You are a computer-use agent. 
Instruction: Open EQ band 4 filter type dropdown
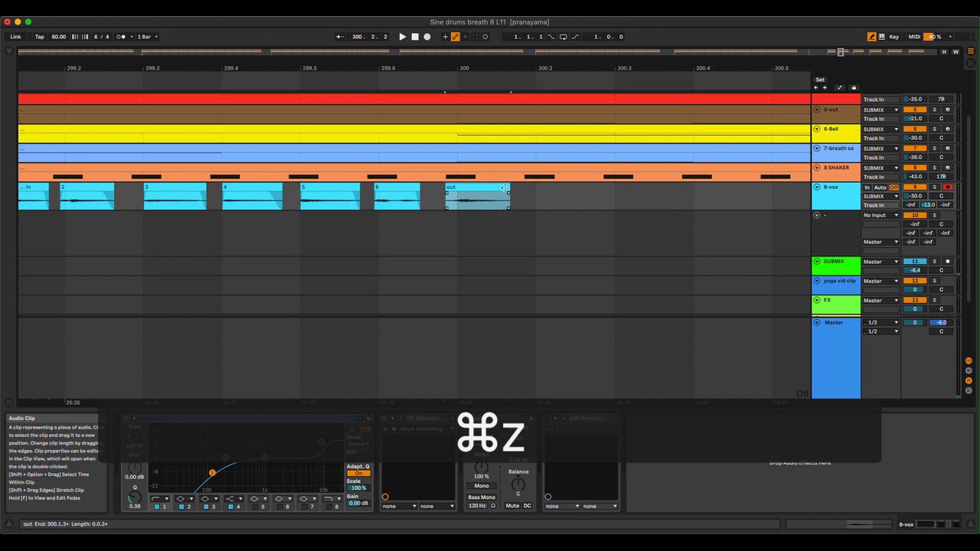(234, 498)
